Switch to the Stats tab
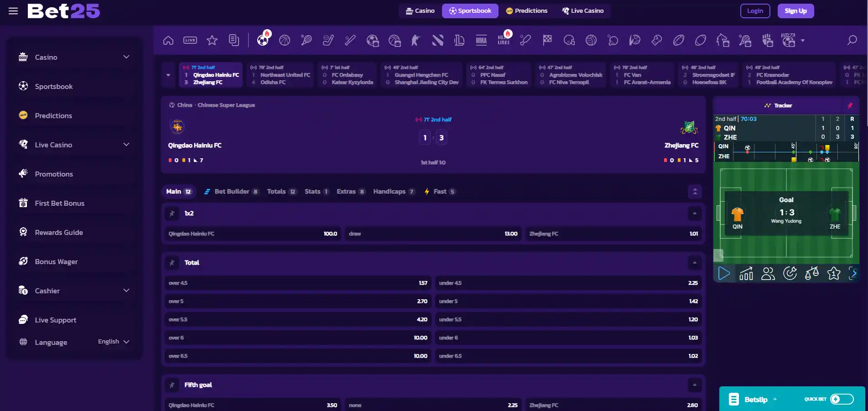Image resolution: width=868 pixels, height=411 pixels. point(317,192)
